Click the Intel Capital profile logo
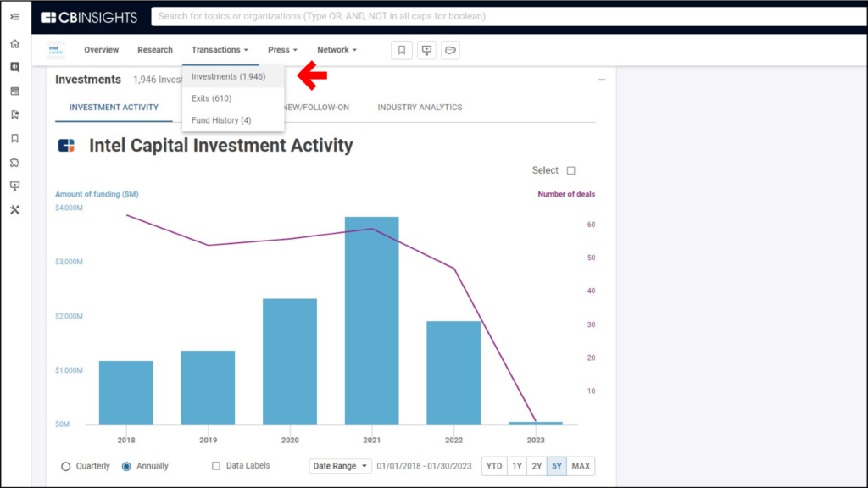Image resolution: width=868 pixels, height=488 pixels. coord(55,50)
